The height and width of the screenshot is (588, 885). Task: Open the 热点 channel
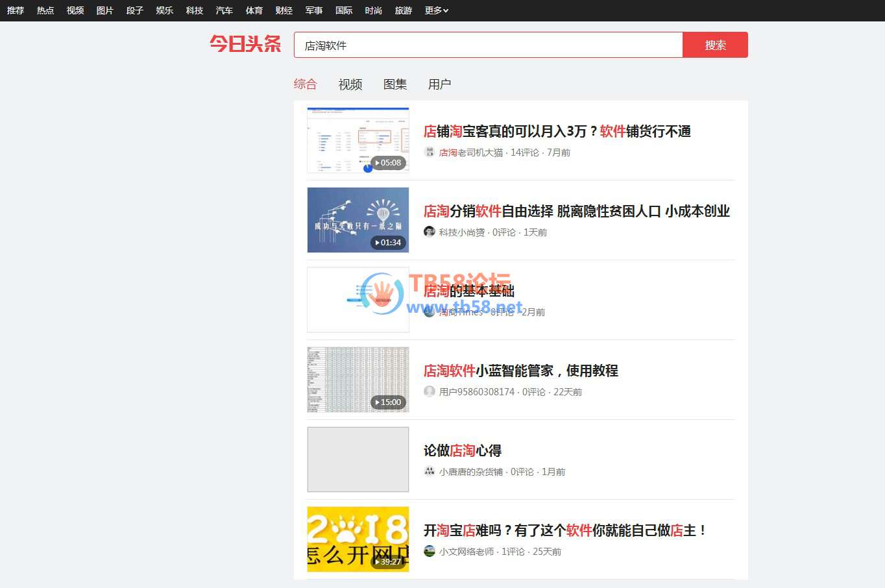coord(45,10)
